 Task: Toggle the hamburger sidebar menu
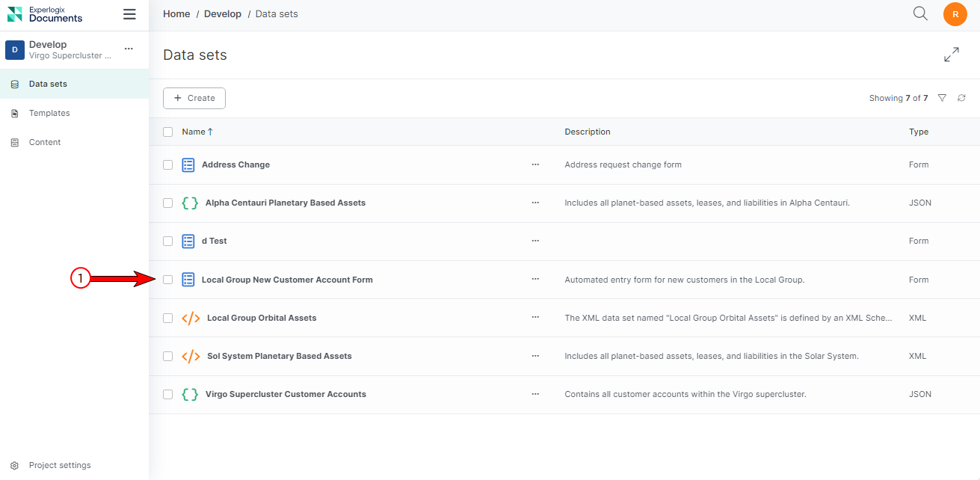click(x=129, y=14)
